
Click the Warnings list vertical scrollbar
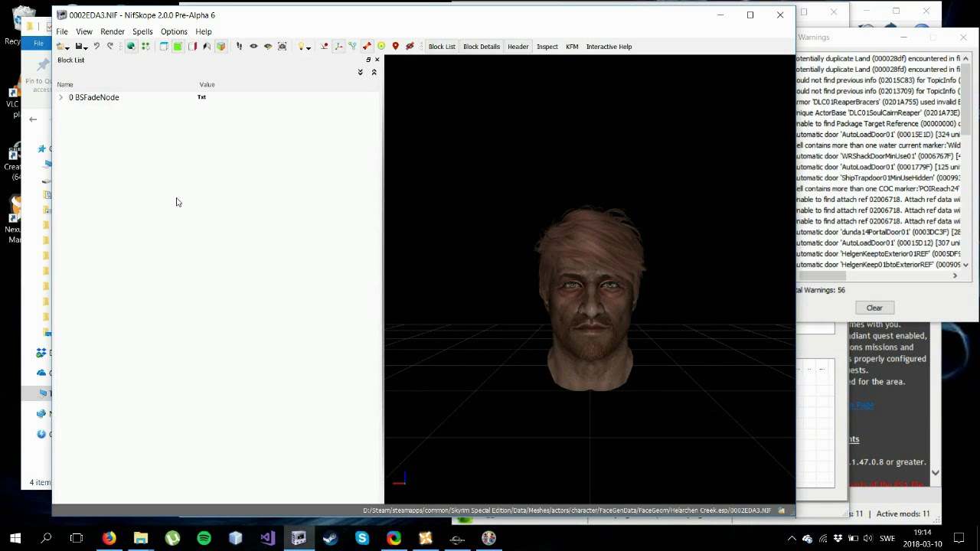tap(965, 161)
